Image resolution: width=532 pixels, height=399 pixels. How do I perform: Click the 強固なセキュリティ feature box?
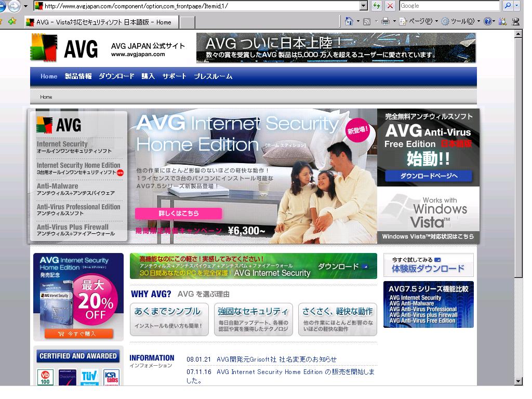tap(253, 320)
